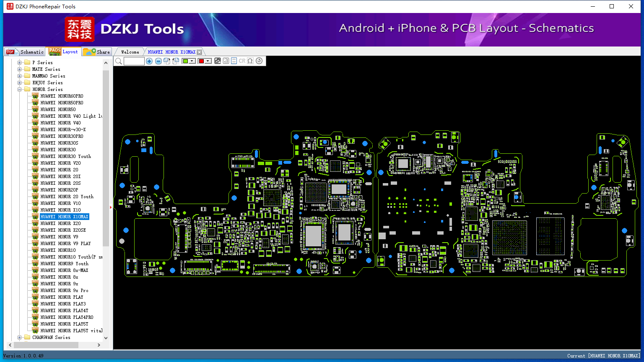Open the Welcome document tab

(130, 52)
